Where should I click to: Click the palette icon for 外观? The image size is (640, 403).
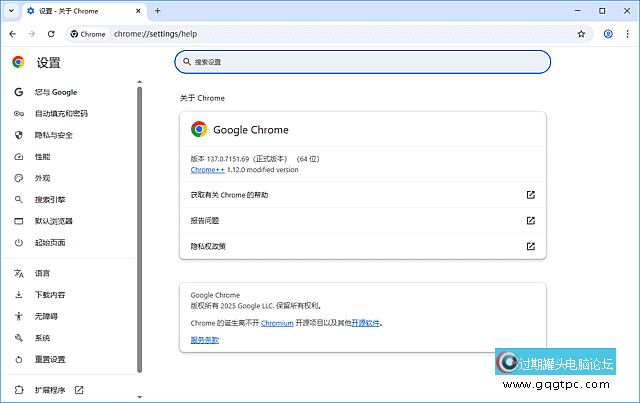pos(19,178)
